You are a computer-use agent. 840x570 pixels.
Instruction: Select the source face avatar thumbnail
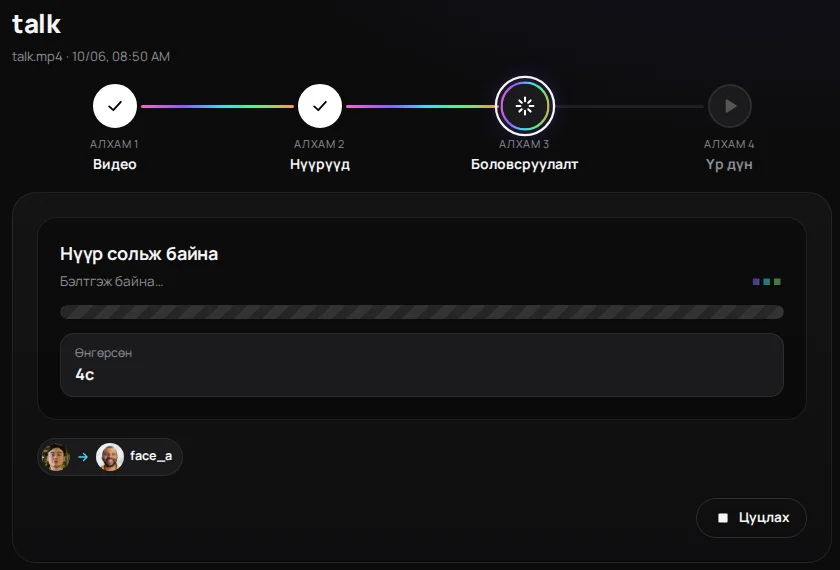tap(56, 457)
